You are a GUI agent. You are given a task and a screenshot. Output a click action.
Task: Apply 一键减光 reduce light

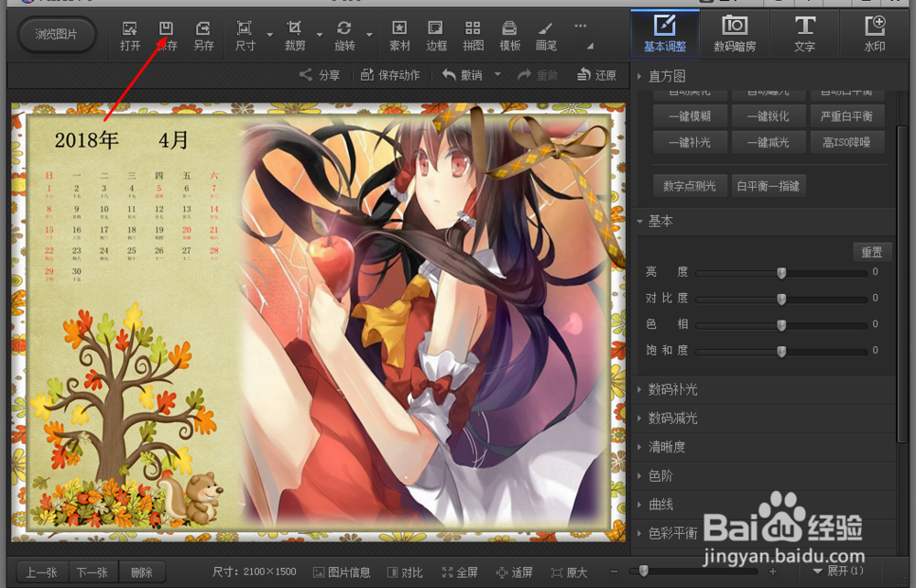click(x=769, y=142)
